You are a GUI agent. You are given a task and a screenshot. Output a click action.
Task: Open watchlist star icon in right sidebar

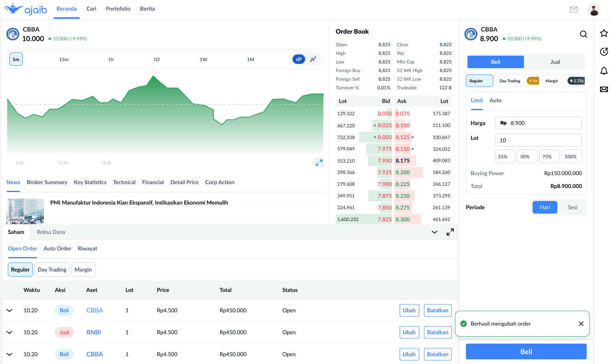[x=604, y=33]
